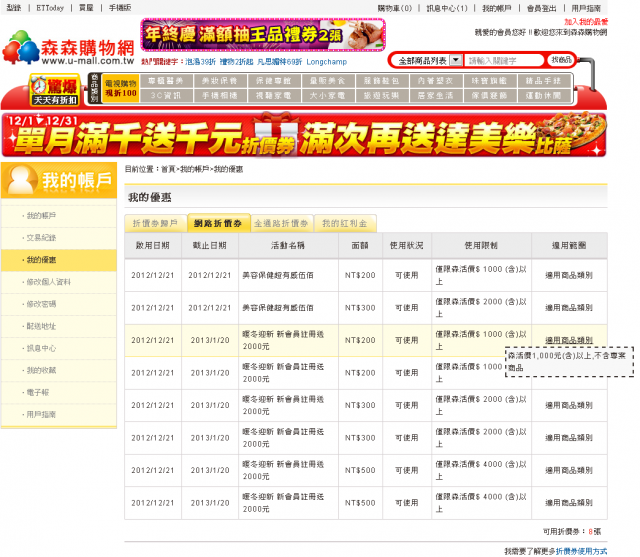The height and width of the screenshot is (557, 640).
Task: Open 居家生活 category
Action: [435, 95]
